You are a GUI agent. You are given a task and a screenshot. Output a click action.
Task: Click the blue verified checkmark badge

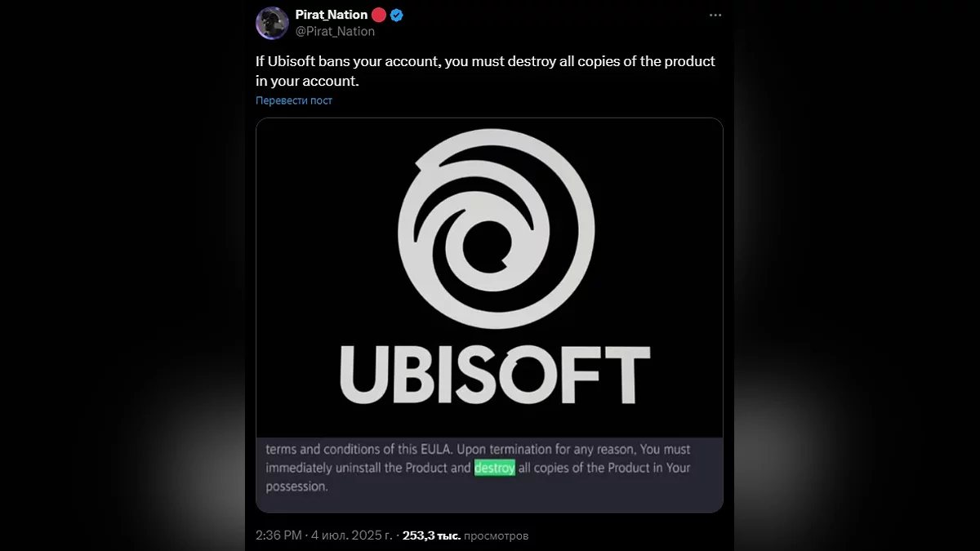point(397,15)
